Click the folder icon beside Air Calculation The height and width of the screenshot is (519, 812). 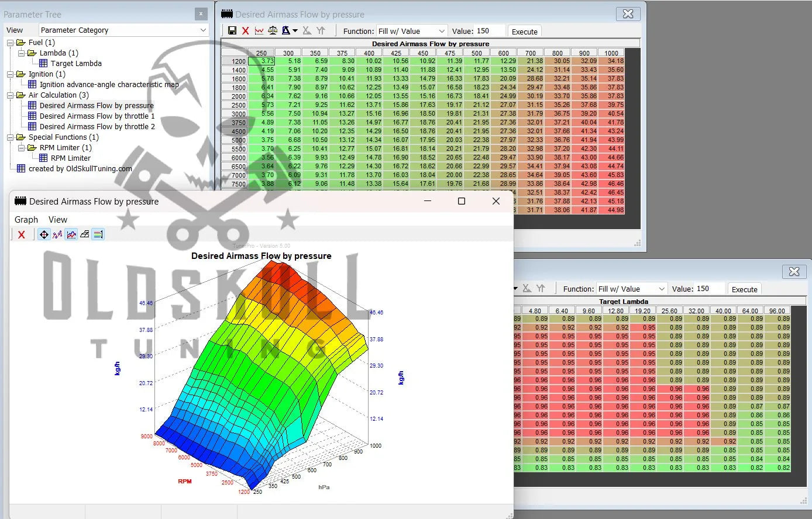click(21, 95)
